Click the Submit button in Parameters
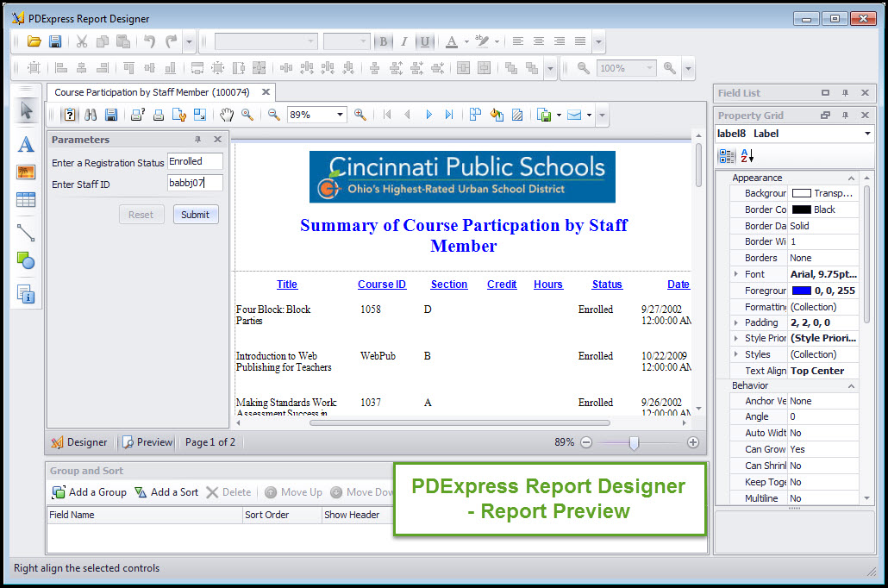The height and width of the screenshot is (588, 888). 196,215
